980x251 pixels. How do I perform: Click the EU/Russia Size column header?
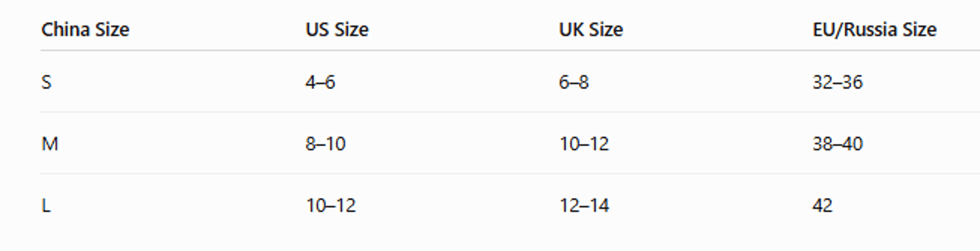[x=874, y=30]
